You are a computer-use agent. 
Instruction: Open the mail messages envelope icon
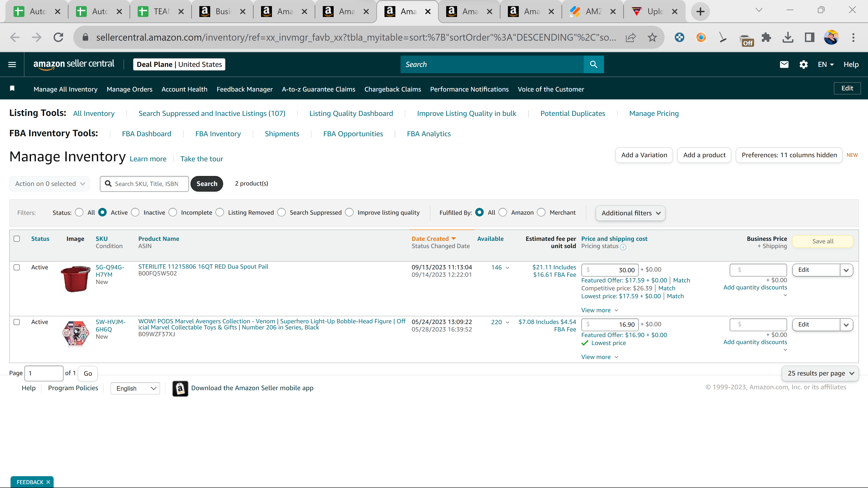[784, 64]
